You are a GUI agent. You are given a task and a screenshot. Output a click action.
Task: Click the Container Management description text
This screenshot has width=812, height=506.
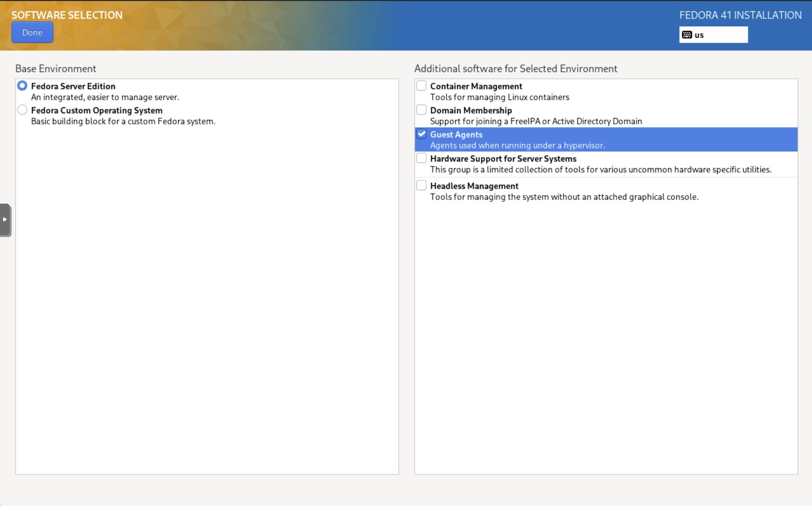[499, 97]
